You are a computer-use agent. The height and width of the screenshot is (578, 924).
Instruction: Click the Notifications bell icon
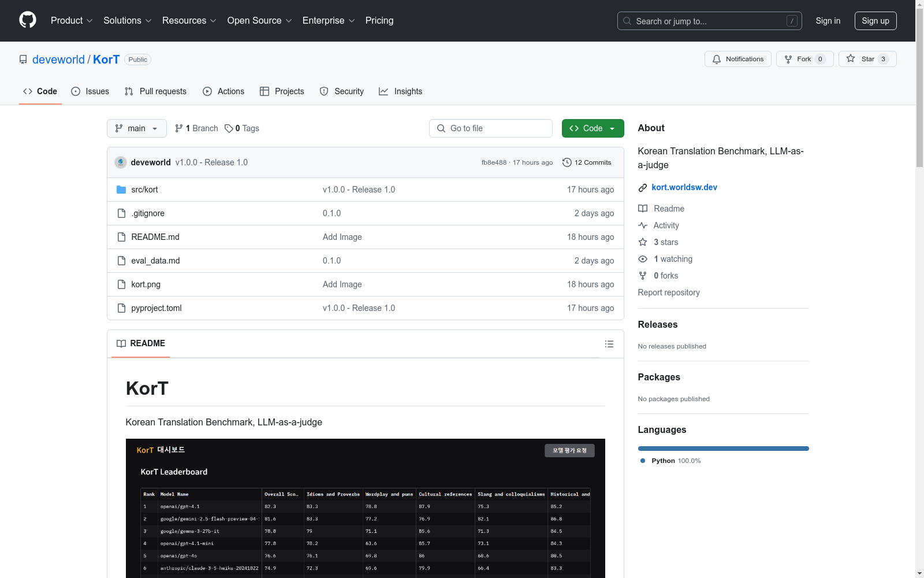click(717, 59)
